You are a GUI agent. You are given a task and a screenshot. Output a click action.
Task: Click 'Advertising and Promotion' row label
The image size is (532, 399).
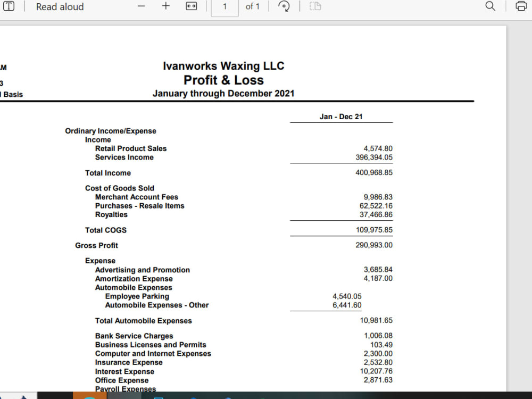click(143, 270)
